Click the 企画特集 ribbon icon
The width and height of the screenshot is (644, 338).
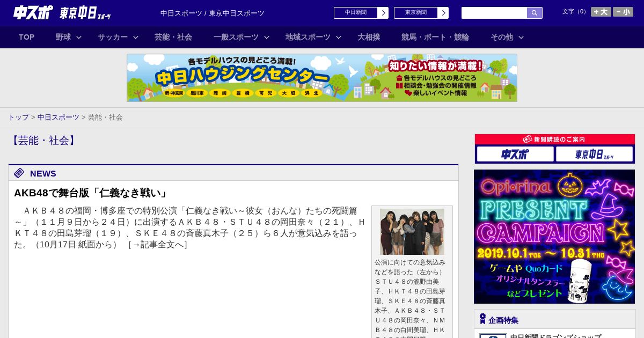tap(482, 319)
